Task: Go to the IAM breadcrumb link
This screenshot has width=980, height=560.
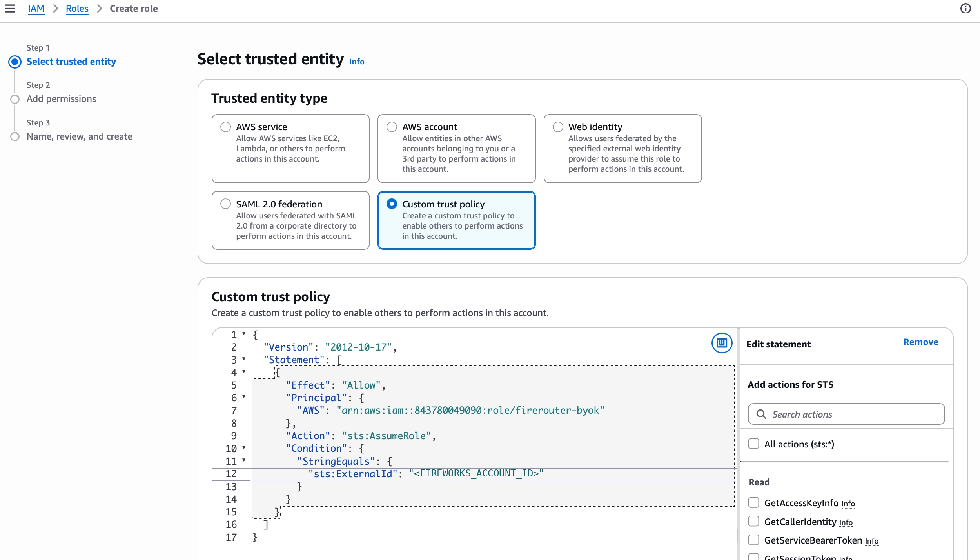Action: pyautogui.click(x=36, y=9)
